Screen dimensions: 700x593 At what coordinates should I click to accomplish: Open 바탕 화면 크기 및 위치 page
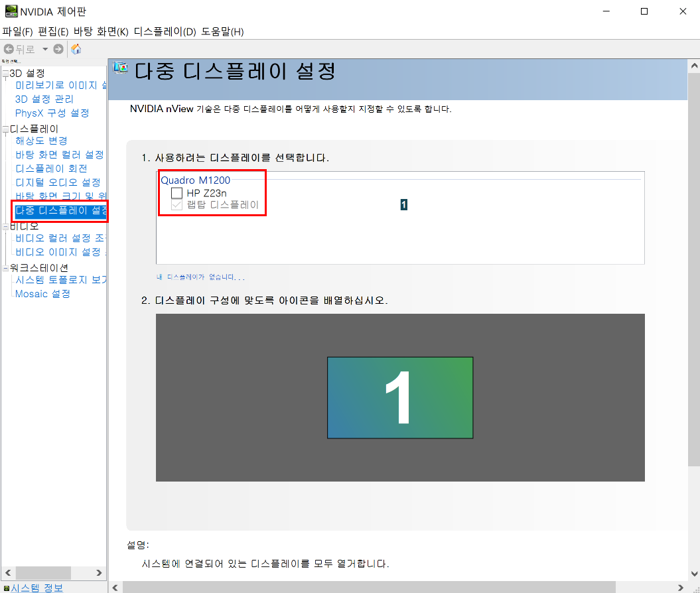61,196
